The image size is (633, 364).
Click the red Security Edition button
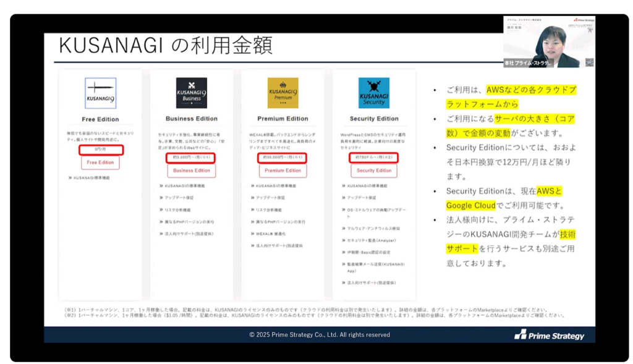click(374, 171)
